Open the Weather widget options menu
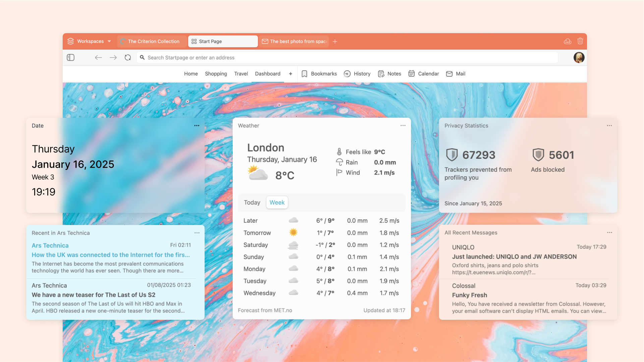 point(403,126)
